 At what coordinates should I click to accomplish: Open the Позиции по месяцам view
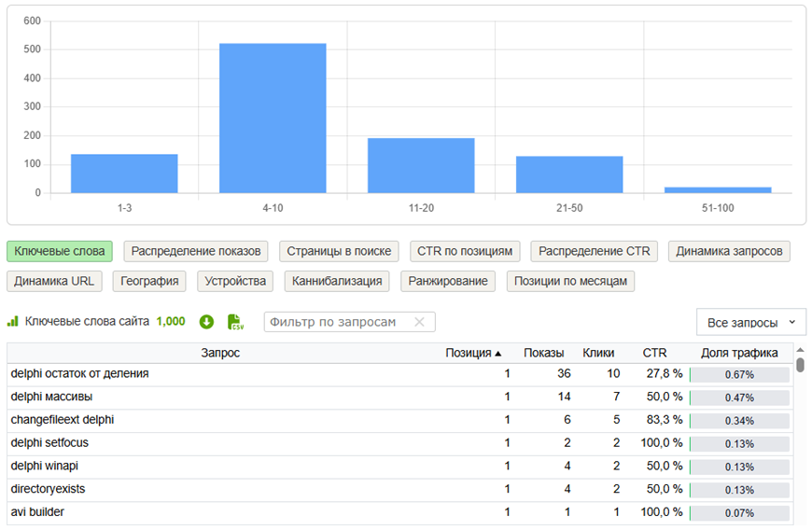[x=571, y=281]
